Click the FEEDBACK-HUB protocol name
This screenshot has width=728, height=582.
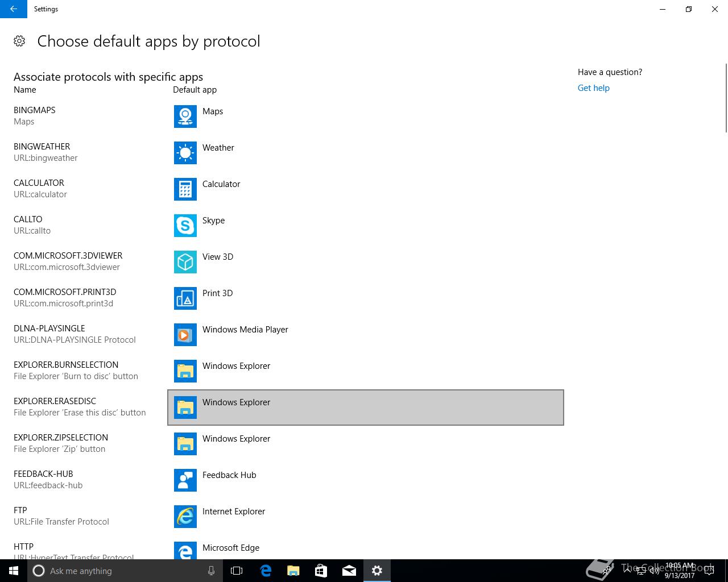(x=43, y=474)
